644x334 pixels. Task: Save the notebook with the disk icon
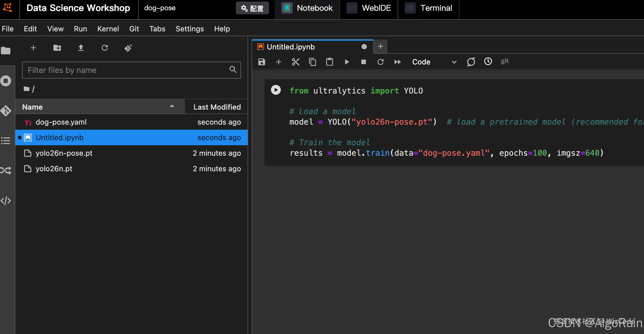point(262,62)
